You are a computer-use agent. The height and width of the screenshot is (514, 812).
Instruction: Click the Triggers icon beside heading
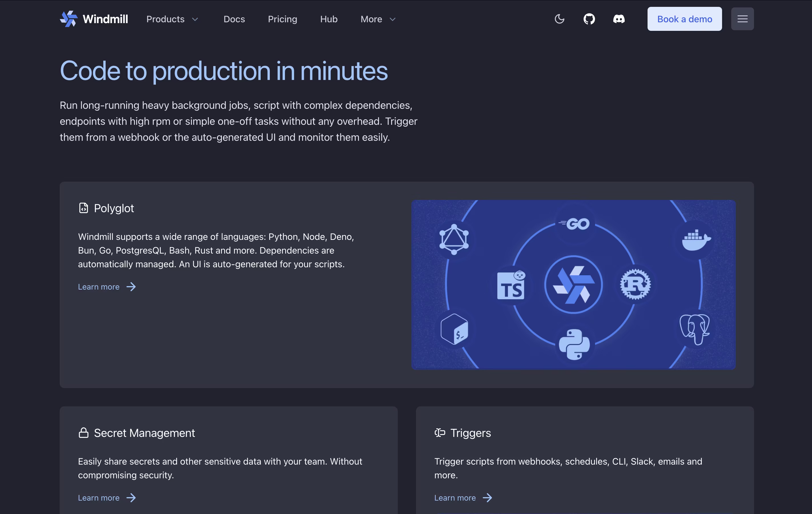[x=440, y=433]
